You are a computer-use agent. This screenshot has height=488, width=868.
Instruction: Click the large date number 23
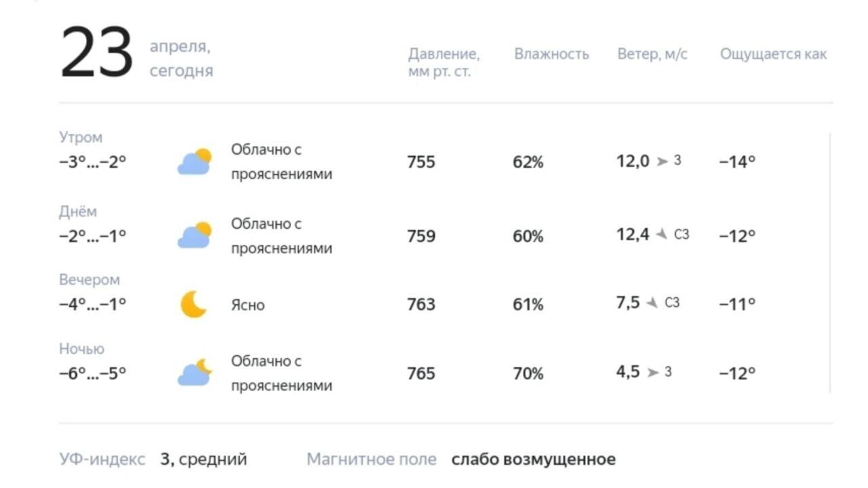pos(97,54)
